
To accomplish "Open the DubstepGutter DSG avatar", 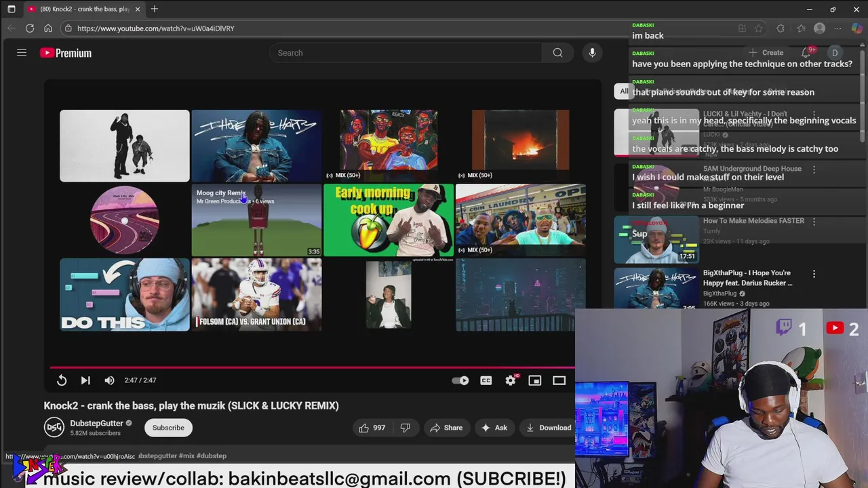I will (54, 428).
